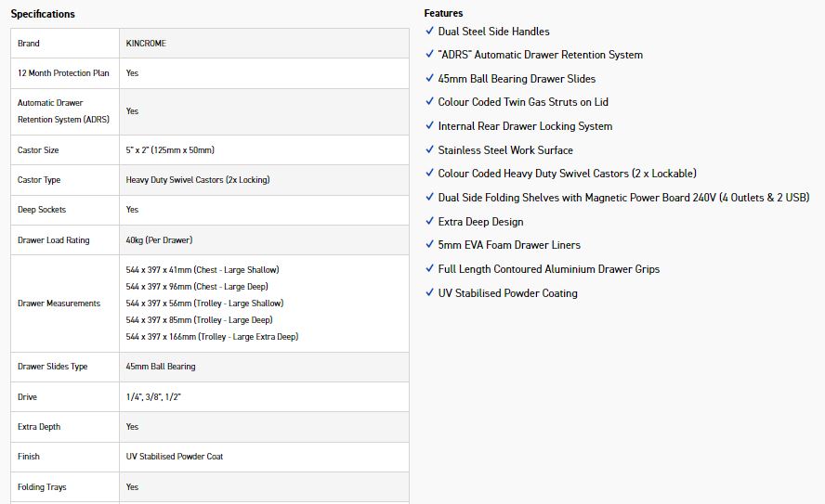825x504 pixels.
Task: Click the Features heading
Action: [443, 13]
